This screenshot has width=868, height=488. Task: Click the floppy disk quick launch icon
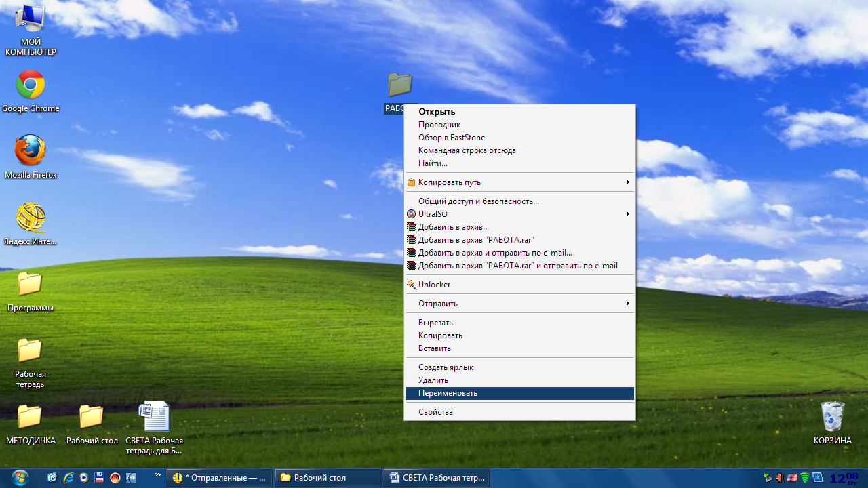(99, 478)
